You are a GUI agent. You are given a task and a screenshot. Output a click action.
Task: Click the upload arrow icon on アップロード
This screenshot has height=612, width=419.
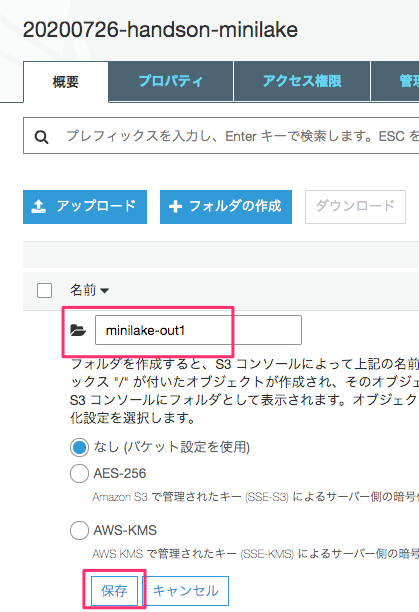[39, 206]
